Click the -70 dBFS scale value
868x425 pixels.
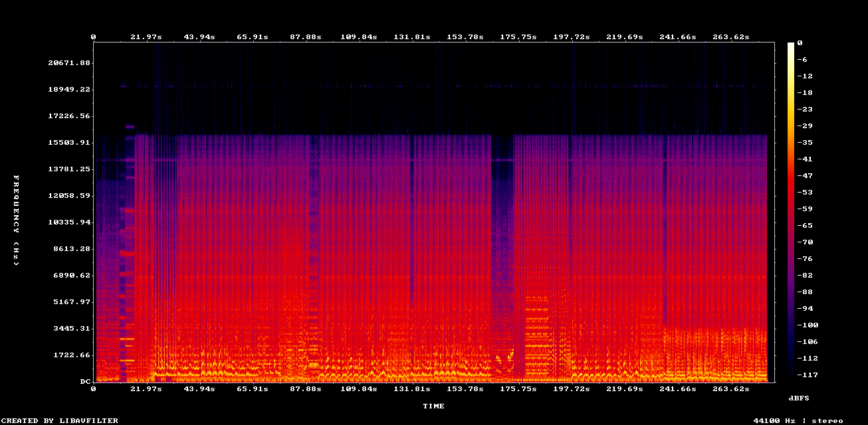[804, 242]
